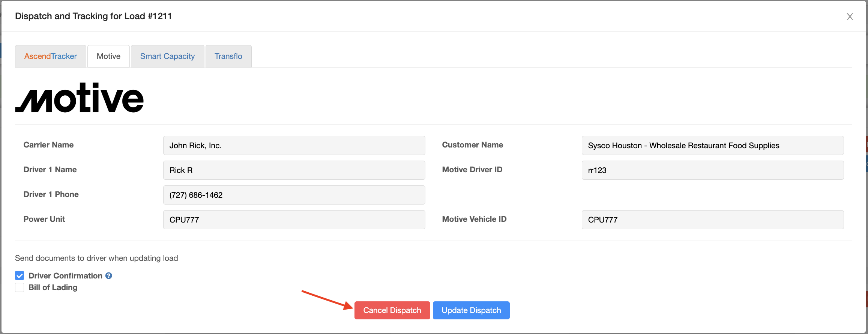Screen dimensions: 868x334
Task: Enable the Bill of Lading checkbox
Action: 20,287
